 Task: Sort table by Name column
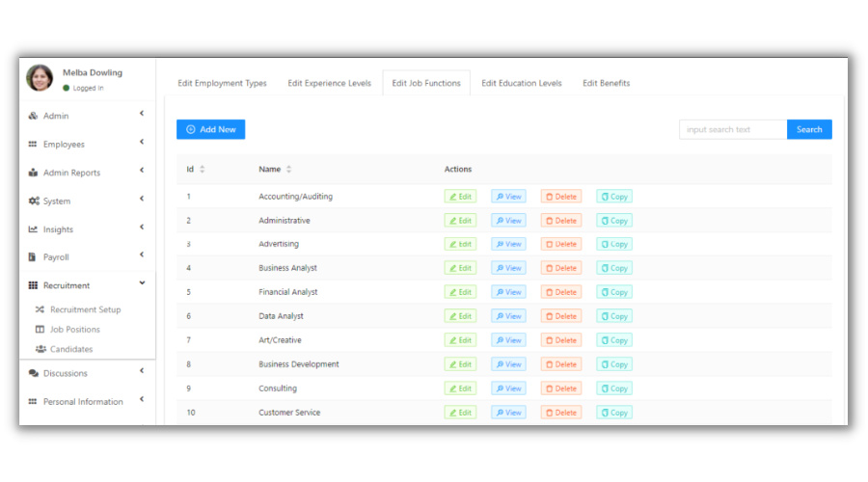click(x=289, y=170)
